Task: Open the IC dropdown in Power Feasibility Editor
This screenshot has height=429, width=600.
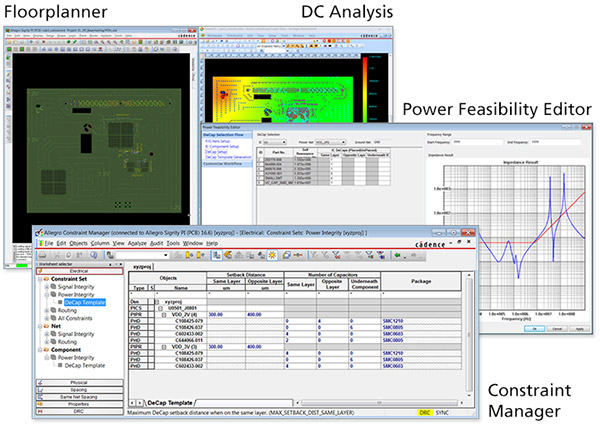Action: point(284,142)
